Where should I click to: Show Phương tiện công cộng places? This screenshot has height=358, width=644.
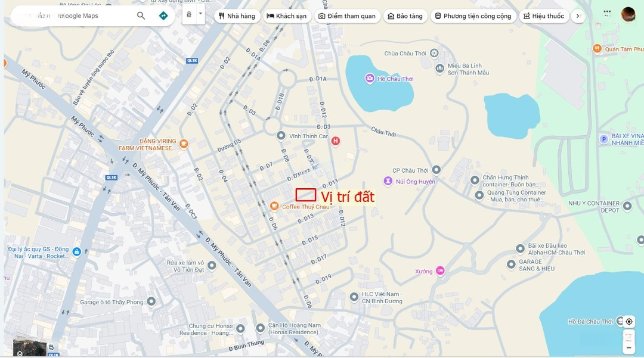473,16
